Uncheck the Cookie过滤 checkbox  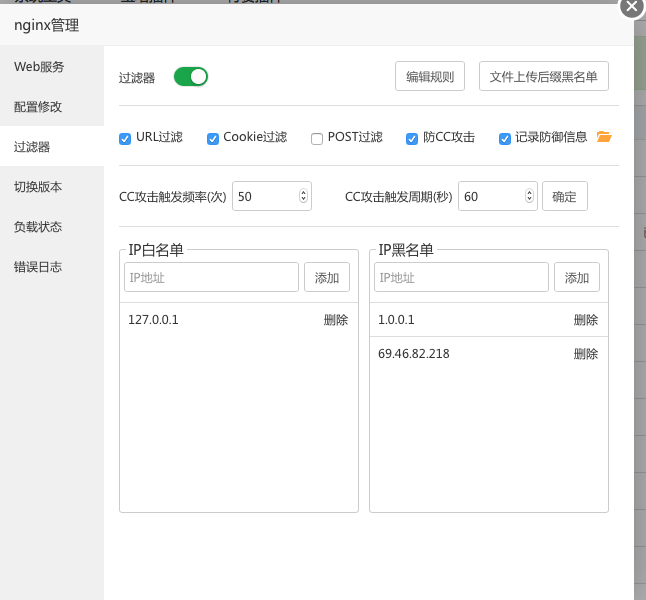coord(213,139)
